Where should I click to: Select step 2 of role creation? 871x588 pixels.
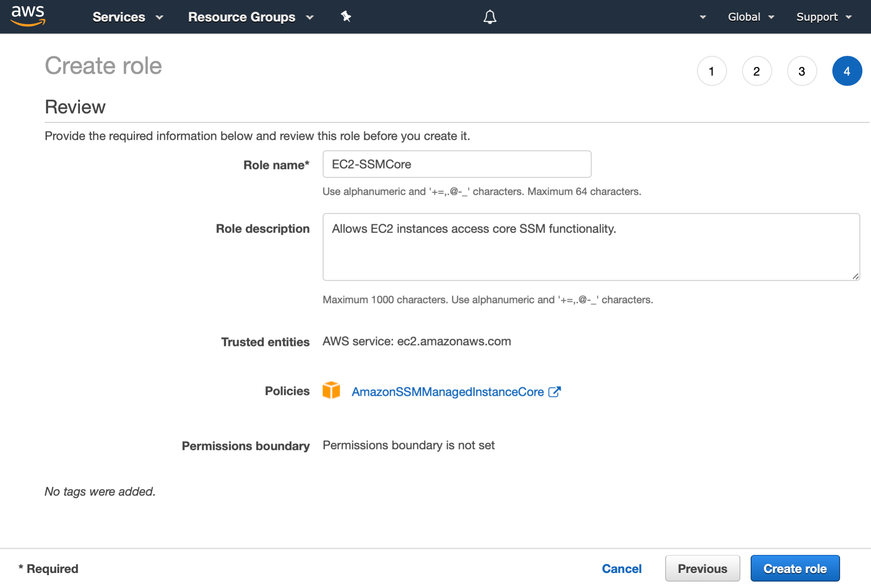(757, 71)
